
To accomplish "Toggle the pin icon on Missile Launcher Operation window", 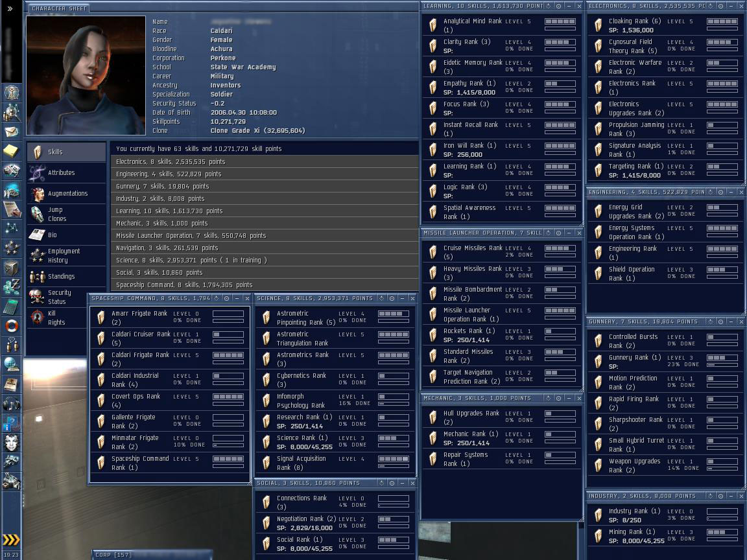I will 549,233.
